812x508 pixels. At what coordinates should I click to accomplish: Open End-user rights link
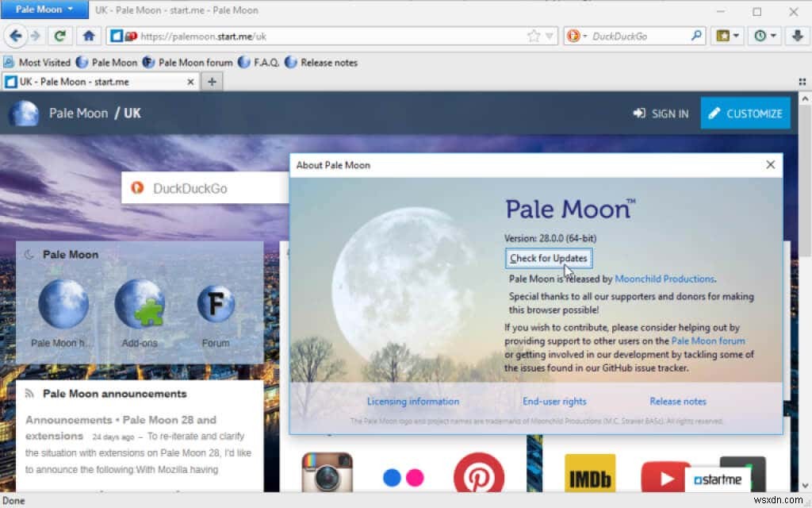click(554, 401)
